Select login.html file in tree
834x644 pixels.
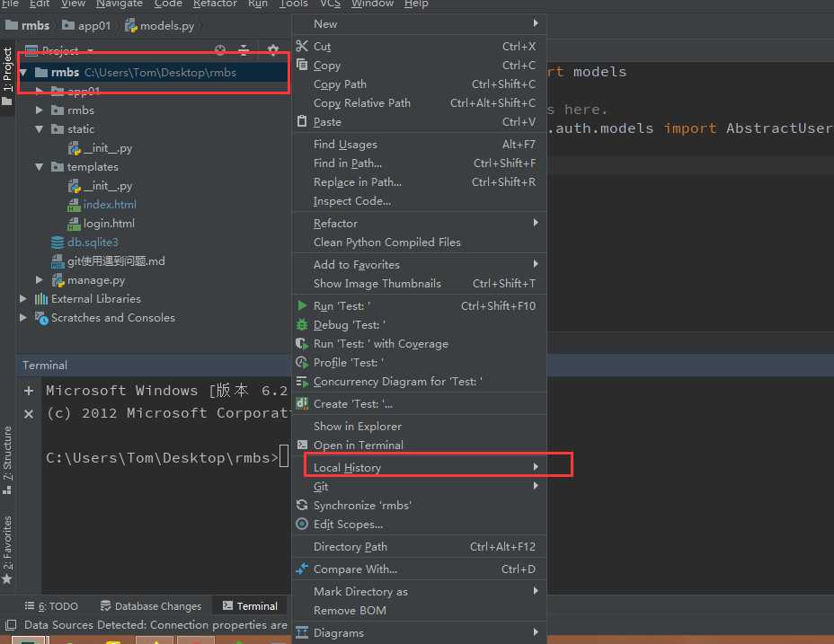pyautogui.click(x=109, y=224)
